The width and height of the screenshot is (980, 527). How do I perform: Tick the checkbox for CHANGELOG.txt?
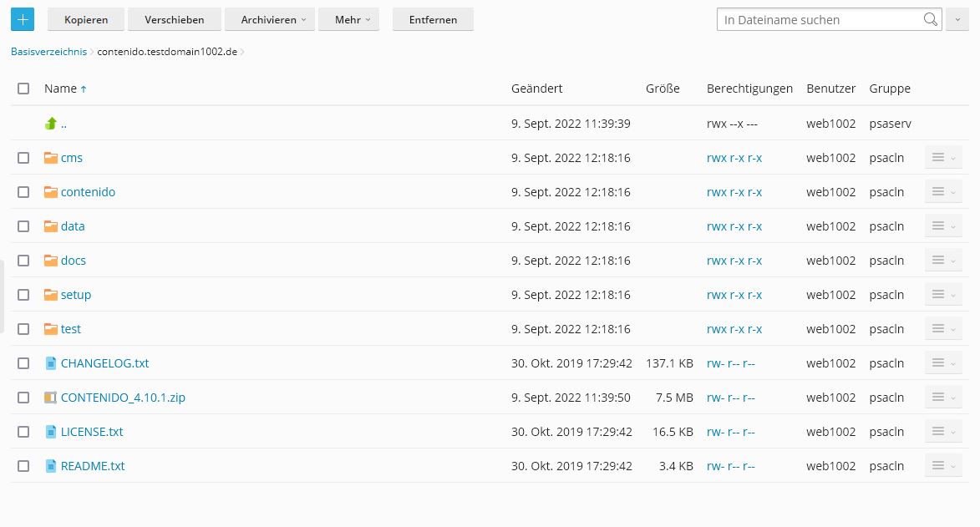coord(23,363)
